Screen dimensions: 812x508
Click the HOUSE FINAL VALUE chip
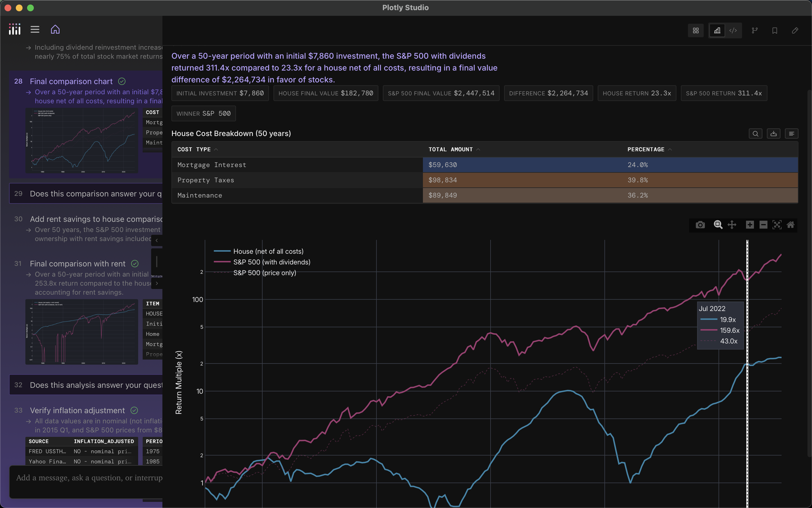326,93
